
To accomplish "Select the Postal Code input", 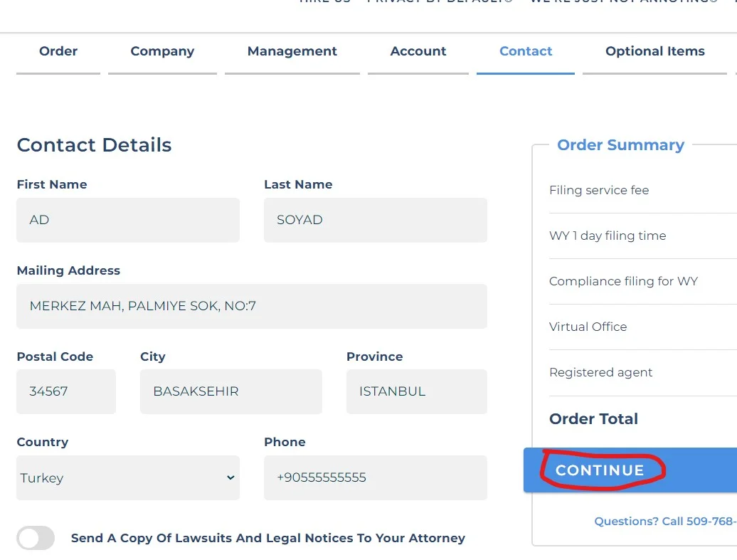I will (66, 391).
